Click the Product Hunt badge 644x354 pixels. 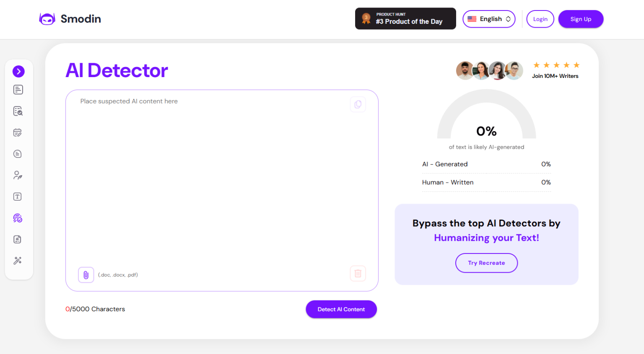(x=405, y=18)
